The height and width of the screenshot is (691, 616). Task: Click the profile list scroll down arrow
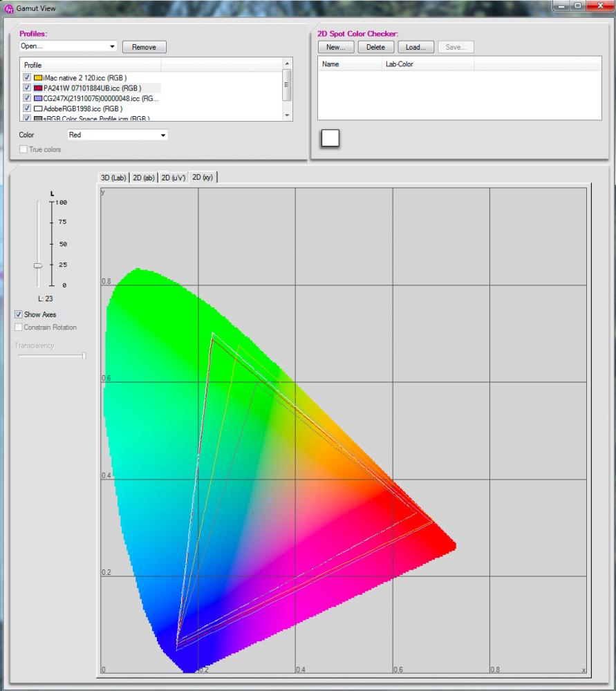click(x=287, y=115)
